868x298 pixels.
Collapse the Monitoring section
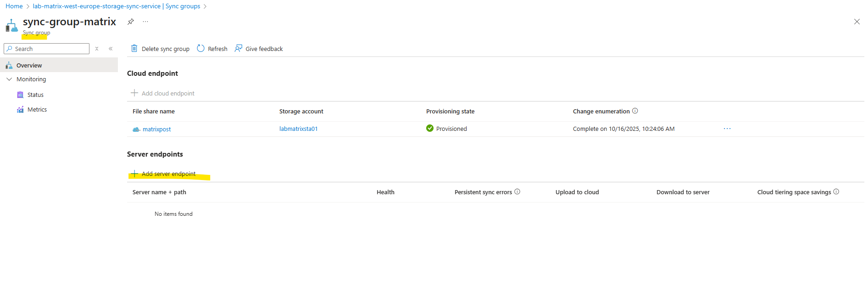(x=9, y=79)
